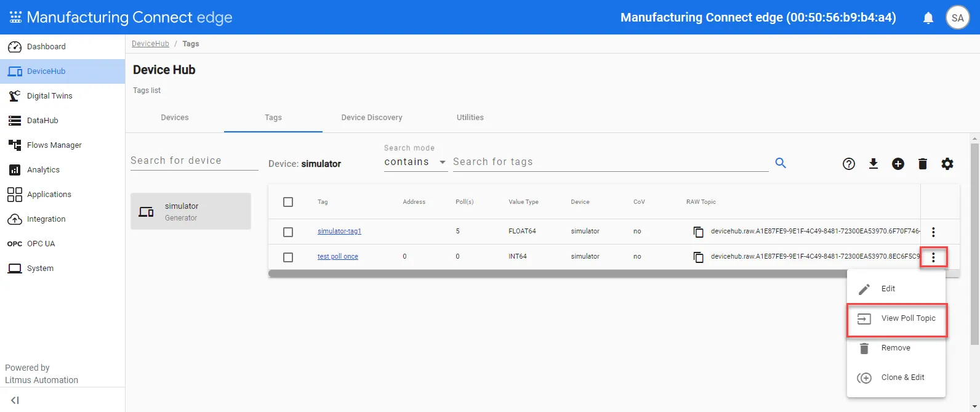Viewport: 980px width, 412px height.
Task: Open Analytics in the sidebar
Action: 62,170
